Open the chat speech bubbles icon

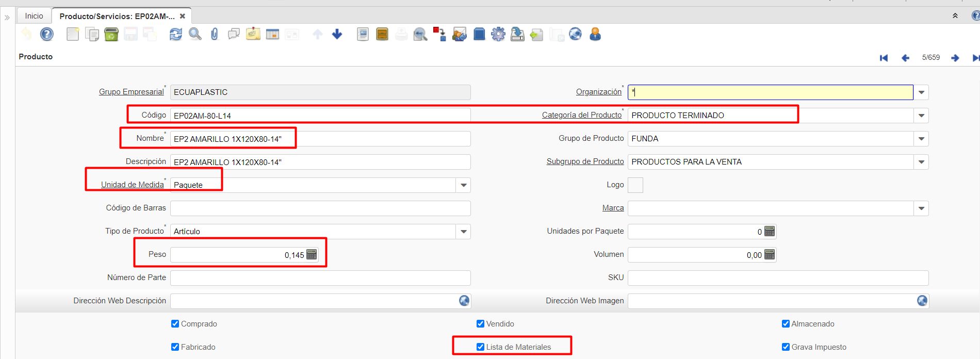[234, 35]
